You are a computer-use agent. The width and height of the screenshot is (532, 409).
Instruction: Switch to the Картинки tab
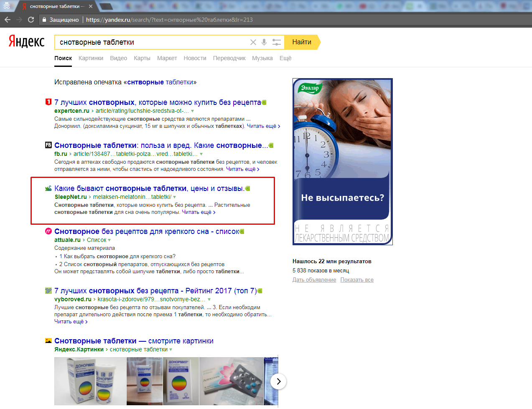tap(91, 58)
